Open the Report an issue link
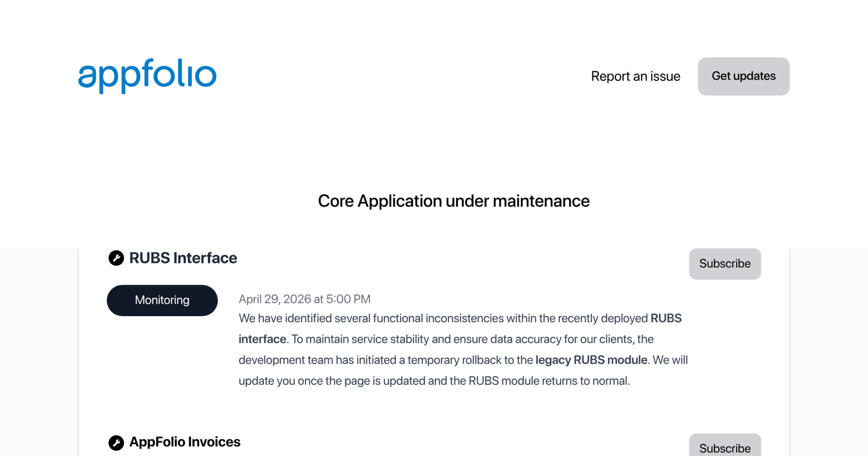 pos(635,76)
